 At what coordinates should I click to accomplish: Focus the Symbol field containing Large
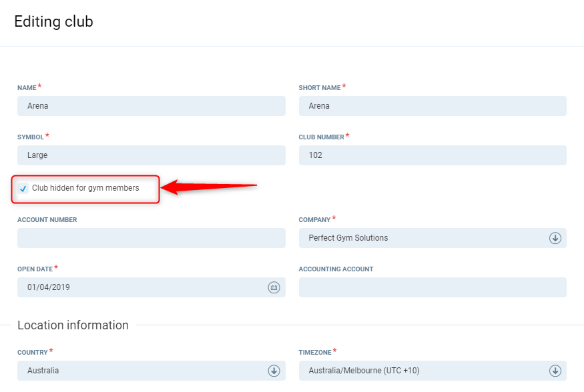(x=151, y=155)
